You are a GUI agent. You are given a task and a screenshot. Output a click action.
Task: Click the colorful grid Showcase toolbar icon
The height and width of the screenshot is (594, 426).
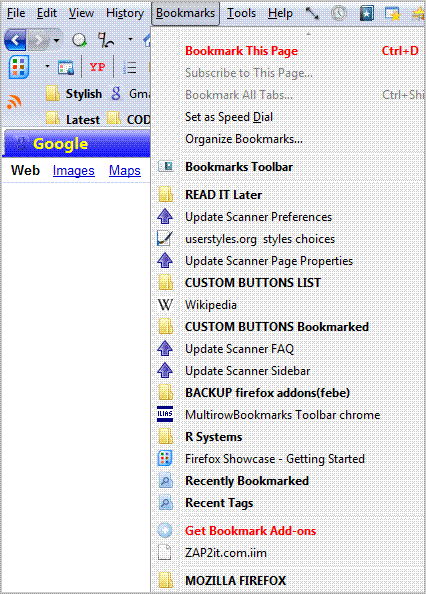click(x=19, y=67)
